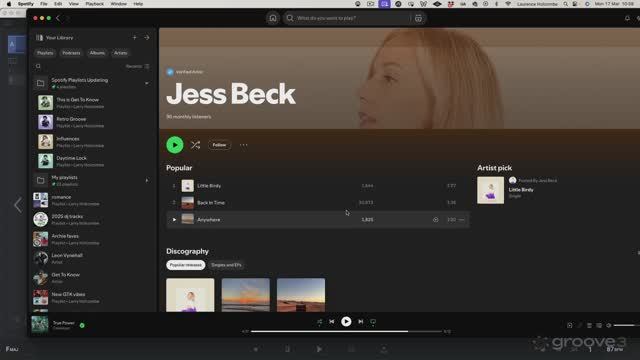This screenshot has width=640, height=360.
Task: Open the notifications bell icon
Action: pyautogui.click(x=627, y=18)
